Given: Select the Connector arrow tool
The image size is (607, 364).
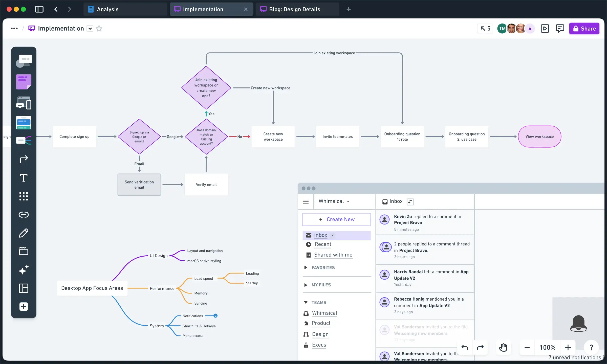Looking at the screenshot, I should pos(24,159).
